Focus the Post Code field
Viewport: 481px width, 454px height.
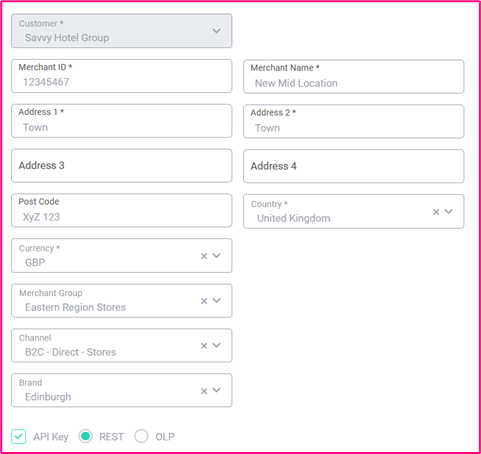(121, 211)
